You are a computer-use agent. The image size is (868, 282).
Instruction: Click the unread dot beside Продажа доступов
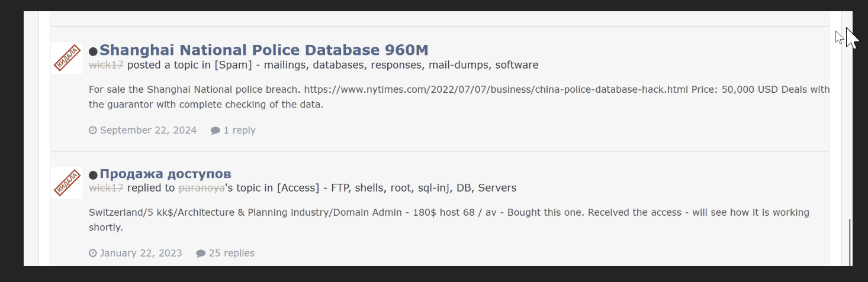pyautogui.click(x=93, y=175)
